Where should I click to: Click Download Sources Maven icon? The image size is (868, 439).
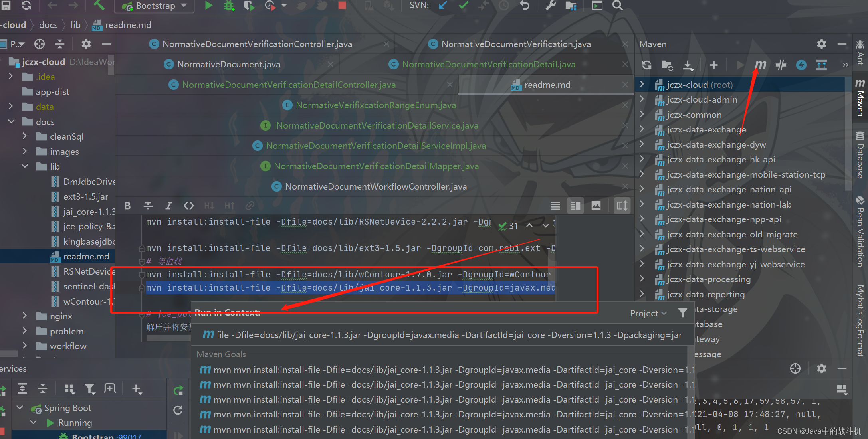688,65
